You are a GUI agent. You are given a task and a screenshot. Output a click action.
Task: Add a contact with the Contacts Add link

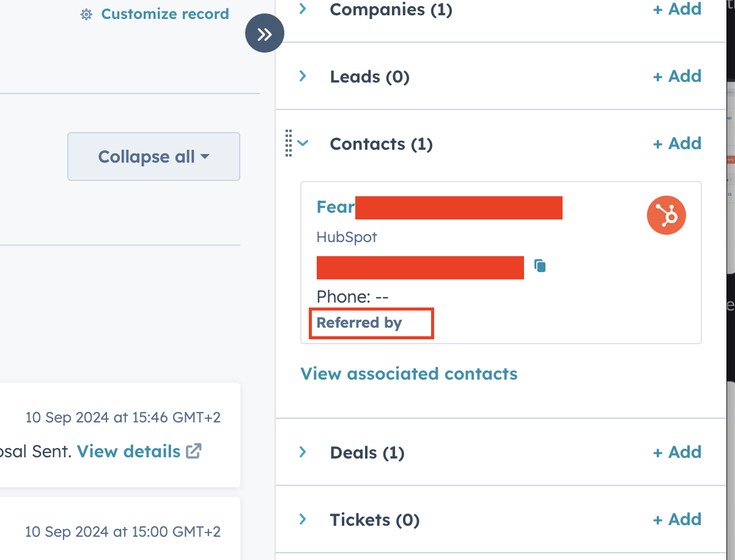point(677,143)
